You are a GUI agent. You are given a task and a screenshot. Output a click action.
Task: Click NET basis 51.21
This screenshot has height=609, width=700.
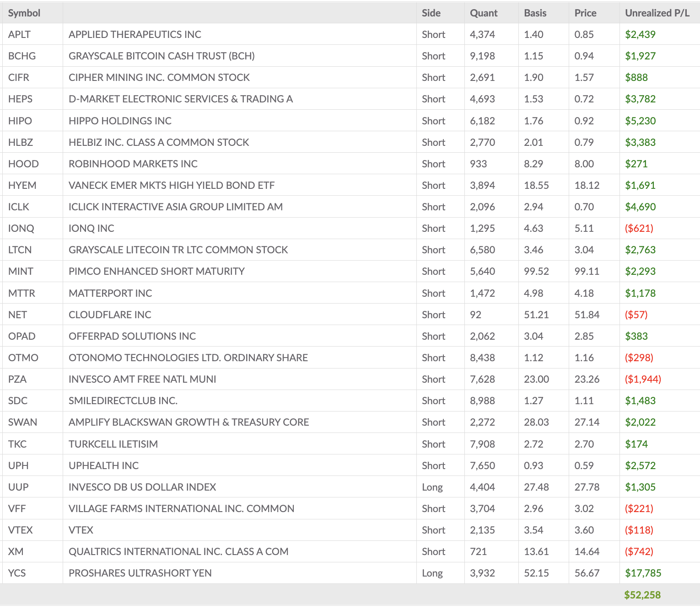(536, 315)
